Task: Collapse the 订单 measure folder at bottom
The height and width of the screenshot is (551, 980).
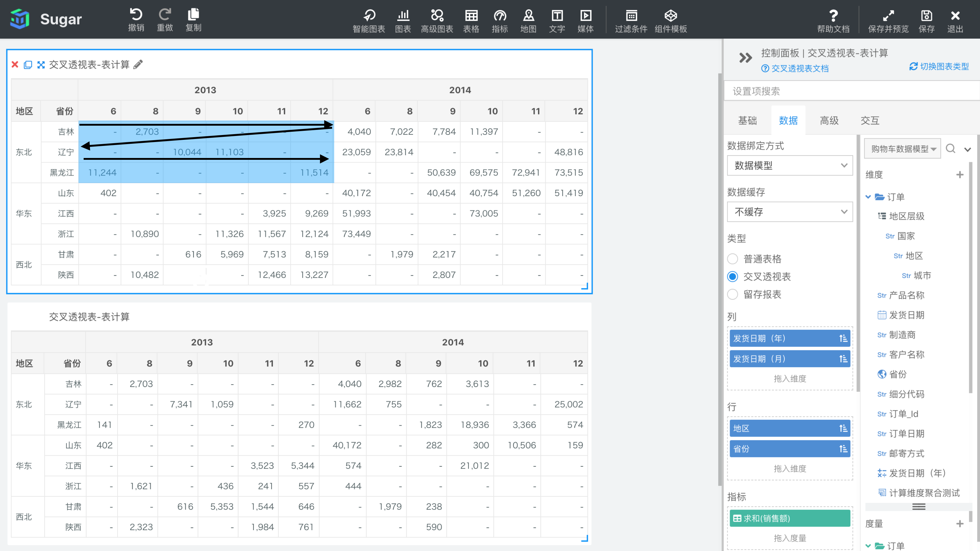Action: tap(868, 546)
